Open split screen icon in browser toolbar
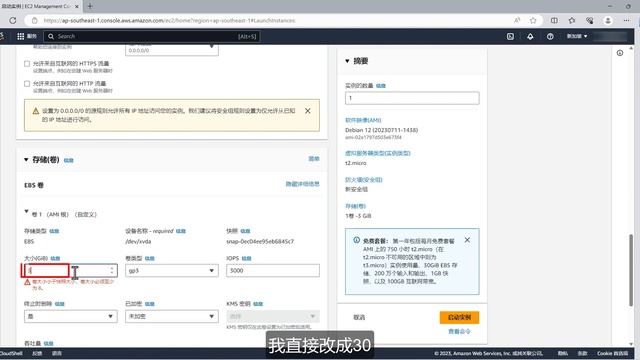 pos(554,20)
